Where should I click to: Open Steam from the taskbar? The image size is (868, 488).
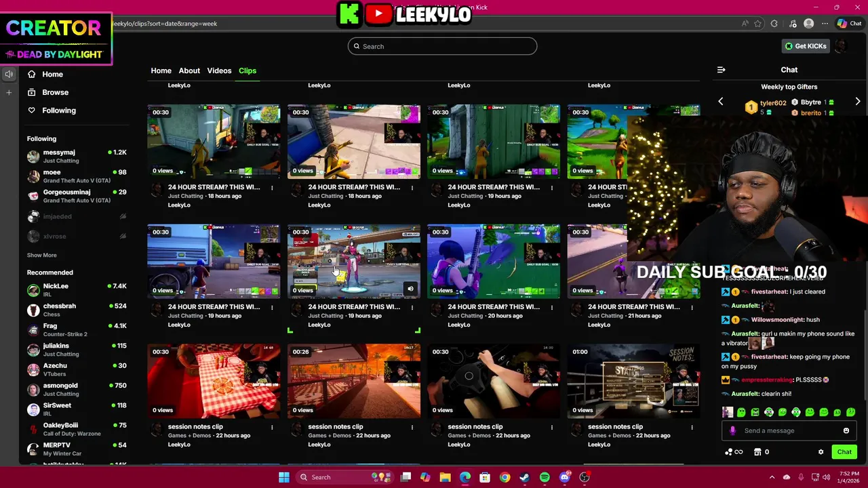525,477
